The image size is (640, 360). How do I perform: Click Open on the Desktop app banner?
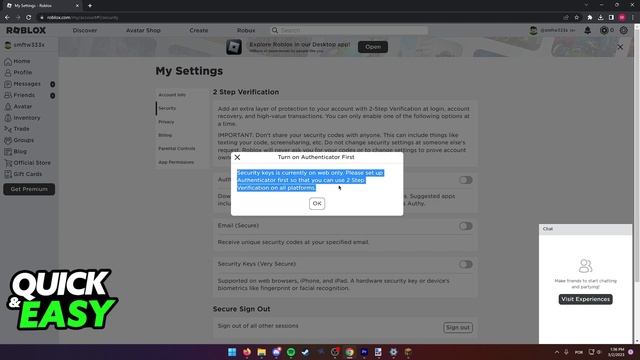373,47
